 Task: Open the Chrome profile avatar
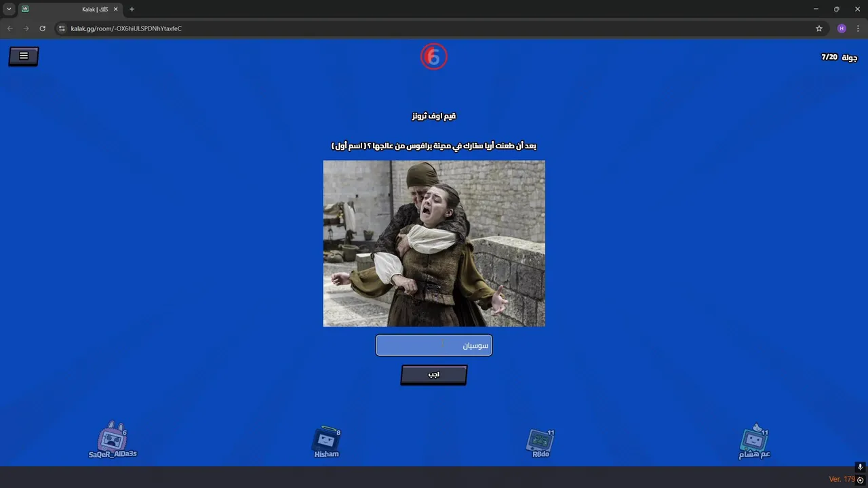842,28
